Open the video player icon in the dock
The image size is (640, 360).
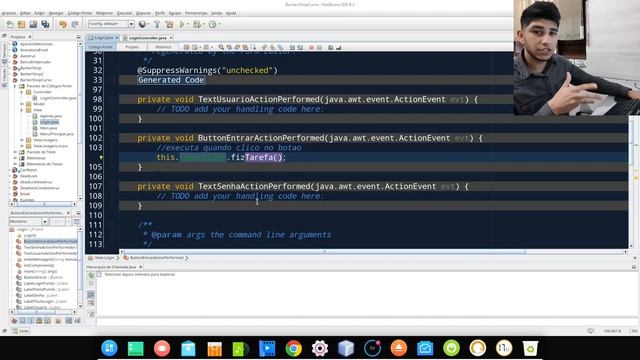[267, 348]
